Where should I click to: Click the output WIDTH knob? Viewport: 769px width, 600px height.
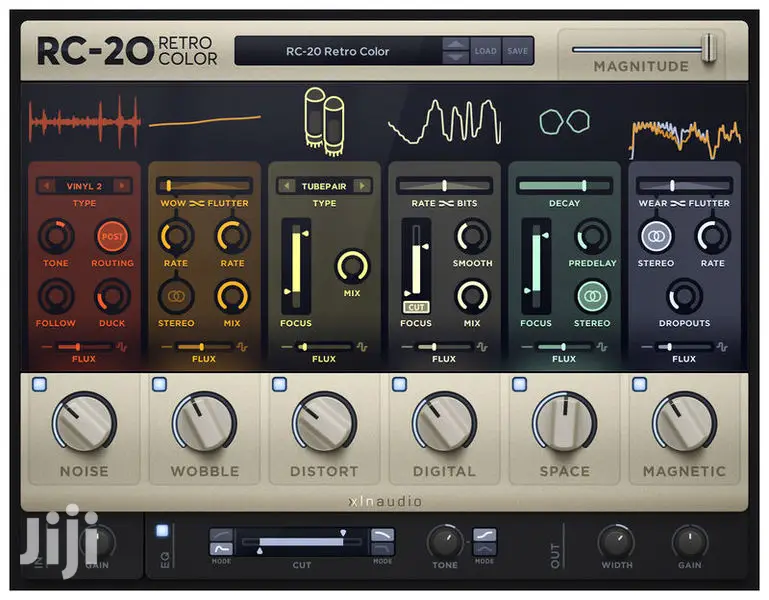pyautogui.click(x=616, y=543)
